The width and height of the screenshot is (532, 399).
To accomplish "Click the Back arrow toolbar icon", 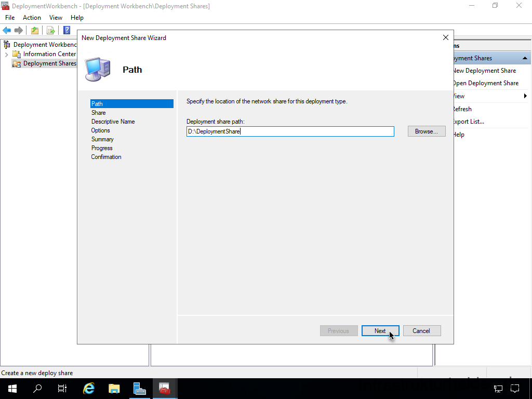I will point(7,31).
